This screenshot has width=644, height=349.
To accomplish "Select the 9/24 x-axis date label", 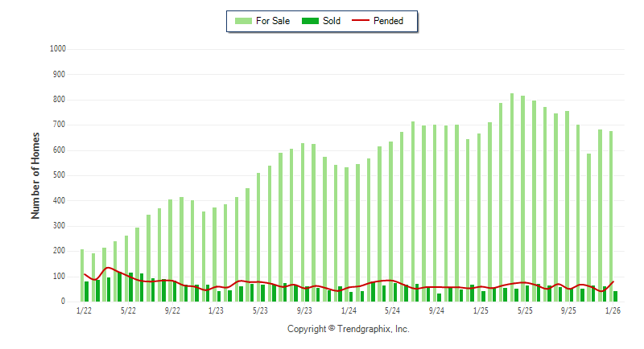I will pos(436,310).
